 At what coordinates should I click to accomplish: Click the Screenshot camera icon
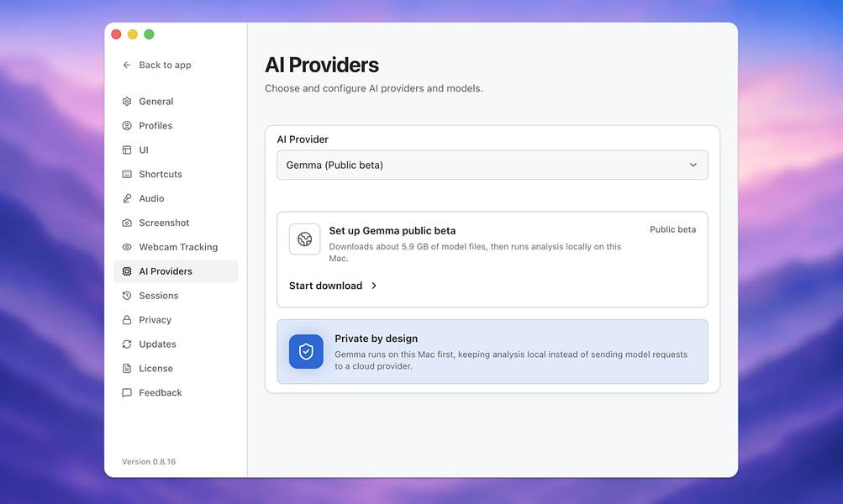click(x=127, y=223)
